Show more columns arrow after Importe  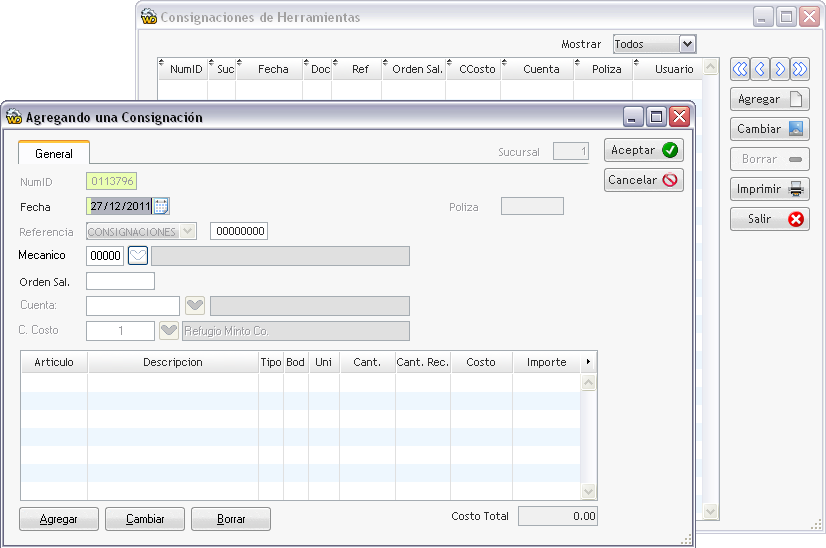pyautogui.click(x=588, y=362)
